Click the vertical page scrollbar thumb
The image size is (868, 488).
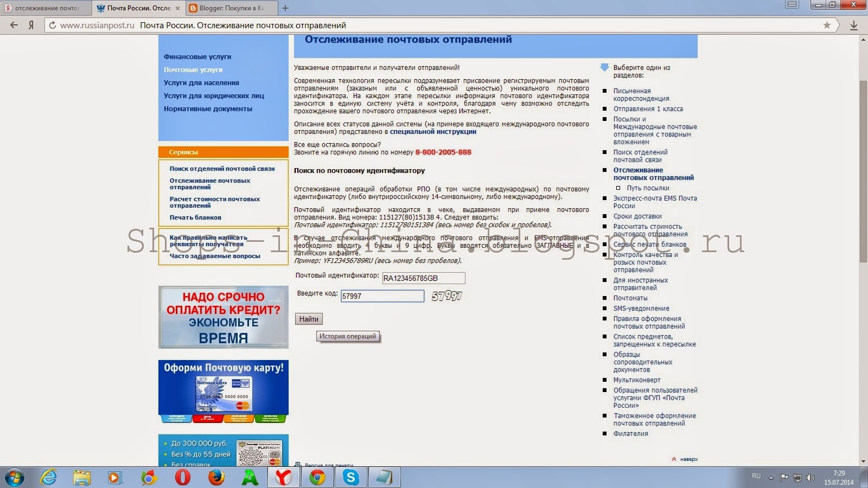click(x=863, y=171)
